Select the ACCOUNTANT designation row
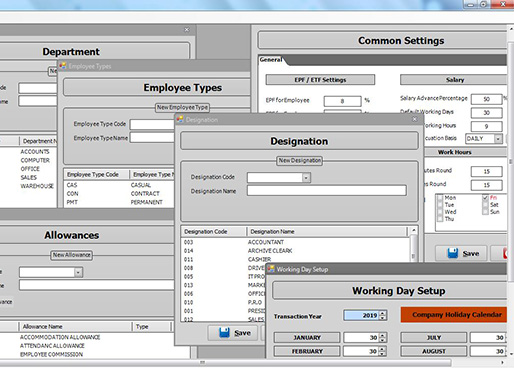 click(295, 242)
